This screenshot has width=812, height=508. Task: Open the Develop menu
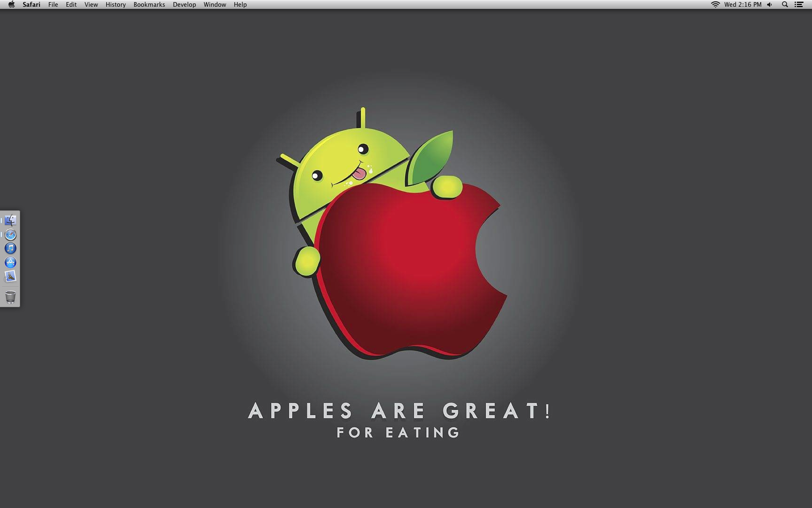coord(184,5)
